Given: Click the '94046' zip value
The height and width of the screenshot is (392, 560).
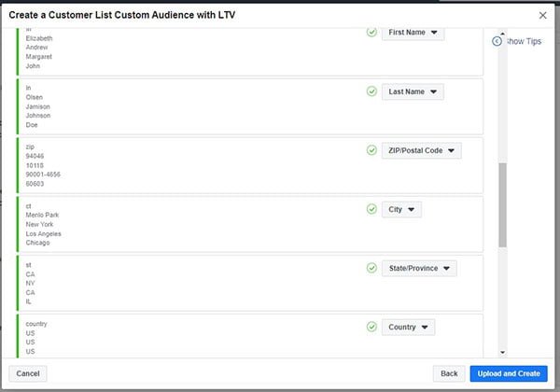Looking at the screenshot, I should [35, 156].
